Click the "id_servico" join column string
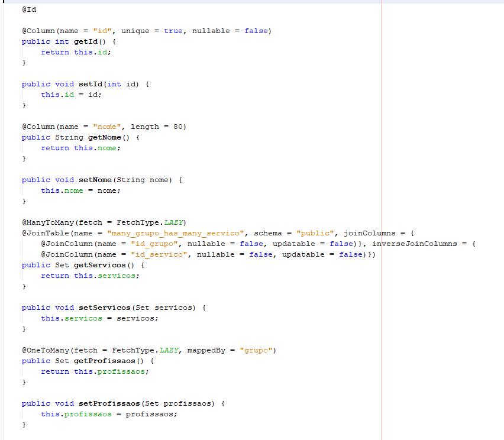 click(x=159, y=254)
